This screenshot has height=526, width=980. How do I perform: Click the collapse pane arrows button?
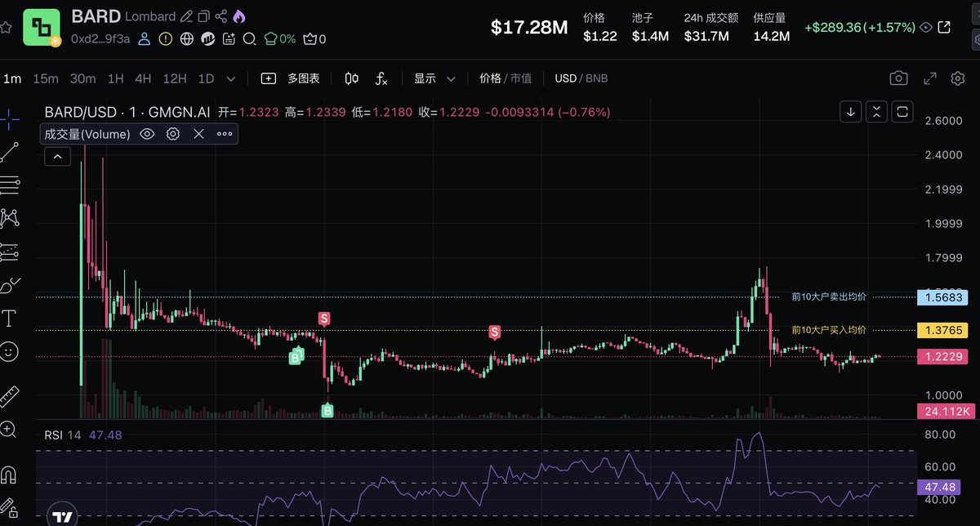coord(876,112)
